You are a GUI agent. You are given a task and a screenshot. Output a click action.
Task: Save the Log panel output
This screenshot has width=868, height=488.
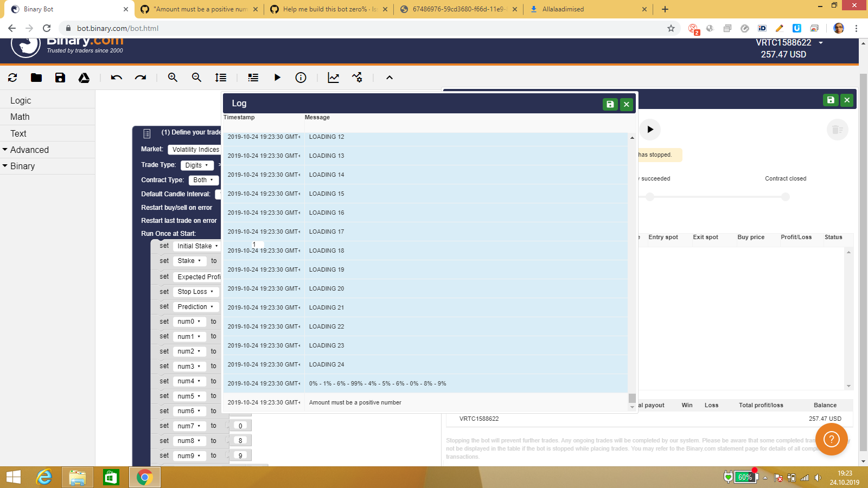[x=610, y=104]
